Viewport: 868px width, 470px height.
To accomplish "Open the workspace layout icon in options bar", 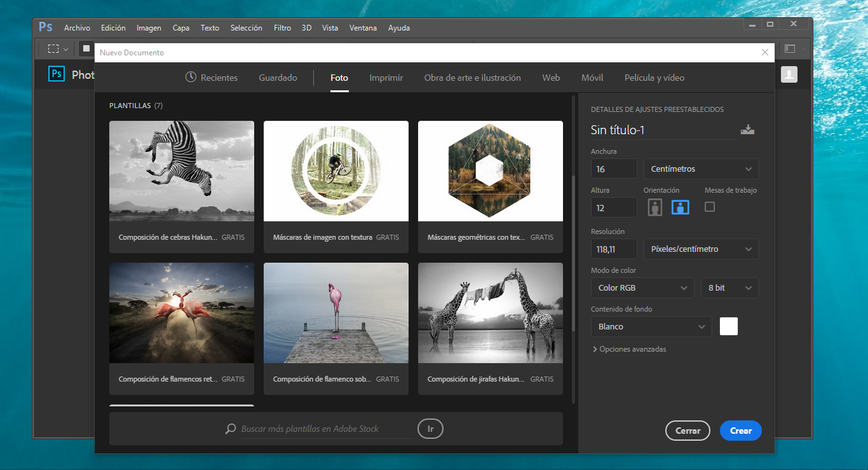I will click(790, 49).
